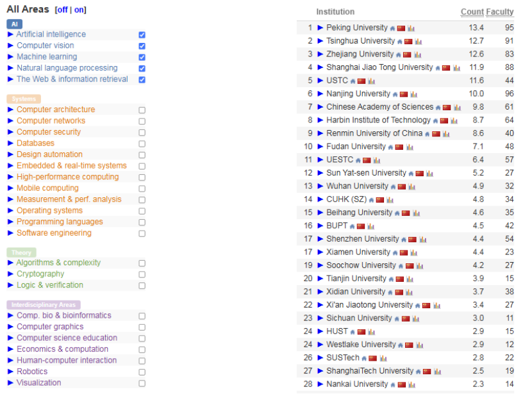Viewport: 532px width, 394px height.
Task: Click the Count column header
Action: pyautogui.click(x=472, y=12)
